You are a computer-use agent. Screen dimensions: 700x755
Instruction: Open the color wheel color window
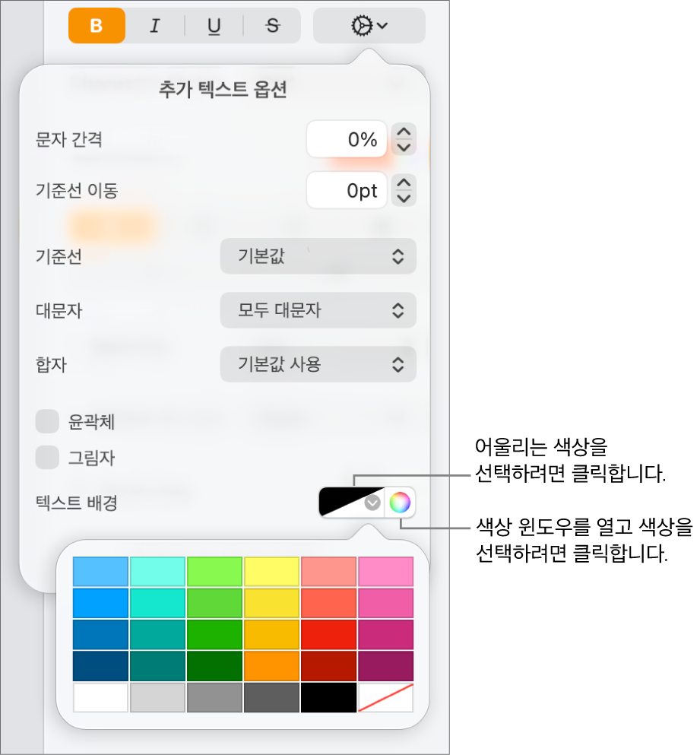(x=400, y=503)
